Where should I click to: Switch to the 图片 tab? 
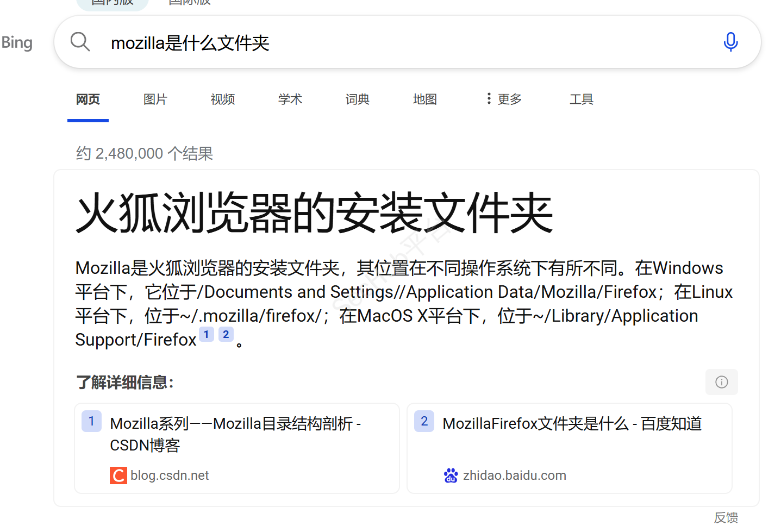pos(155,99)
